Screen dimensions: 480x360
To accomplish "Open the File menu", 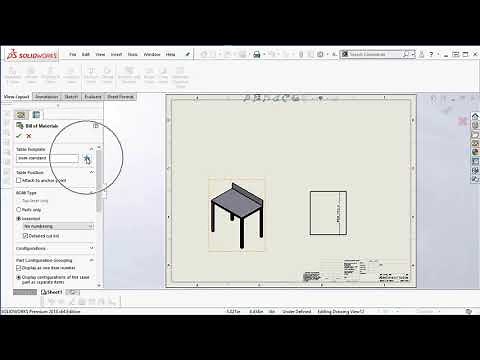I will pos(73,54).
